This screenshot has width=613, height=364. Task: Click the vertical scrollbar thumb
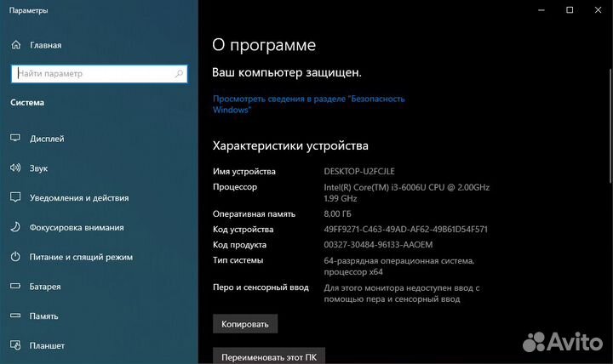[x=610, y=126]
